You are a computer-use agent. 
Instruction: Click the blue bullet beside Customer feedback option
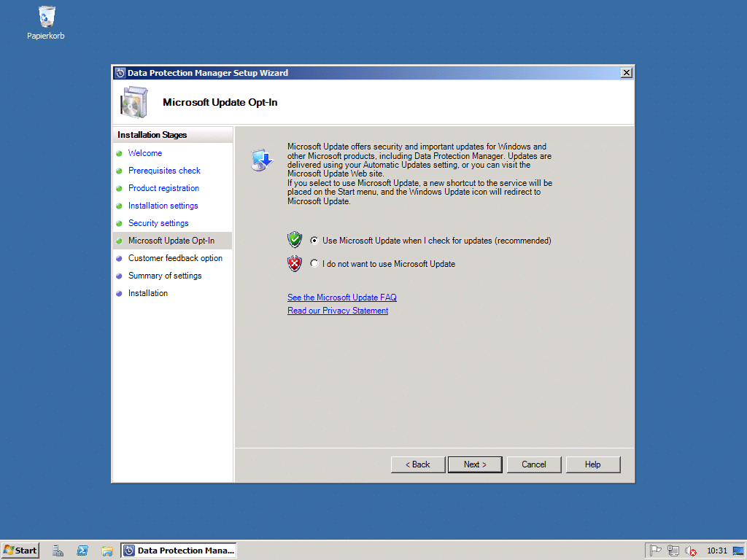[119, 259]
